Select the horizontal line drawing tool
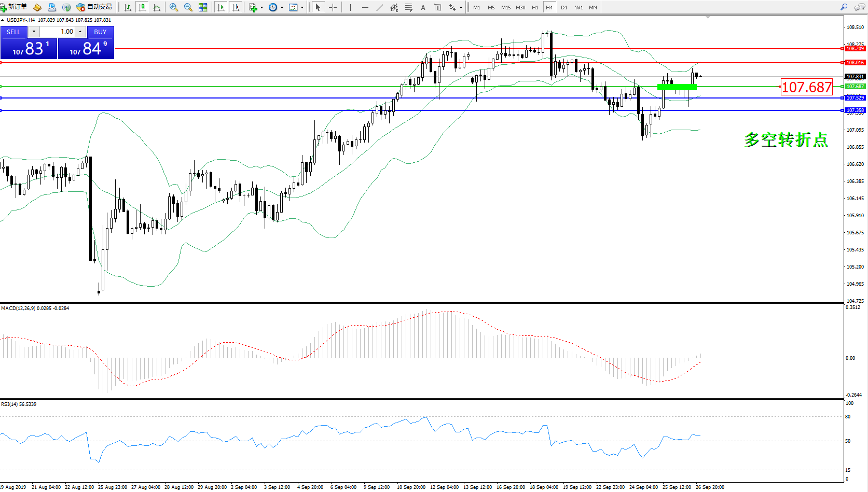 (365, 7)
